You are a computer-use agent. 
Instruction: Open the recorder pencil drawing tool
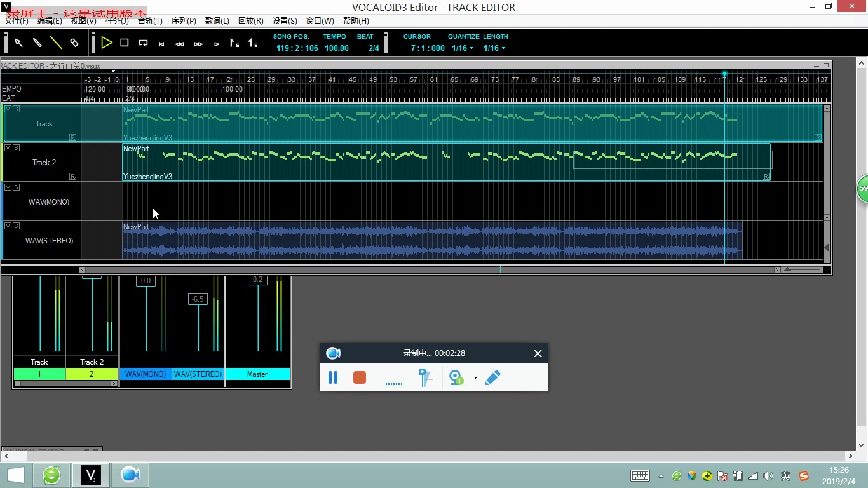(x=493, y=377)
